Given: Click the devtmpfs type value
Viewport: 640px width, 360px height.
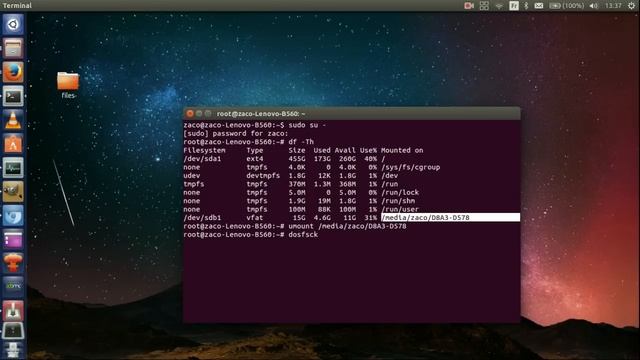Looking at the screenshot, I should [263, 176].
